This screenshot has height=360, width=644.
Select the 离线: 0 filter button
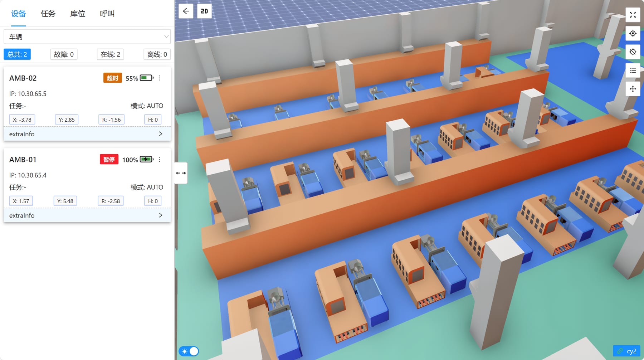coord(157,54)
